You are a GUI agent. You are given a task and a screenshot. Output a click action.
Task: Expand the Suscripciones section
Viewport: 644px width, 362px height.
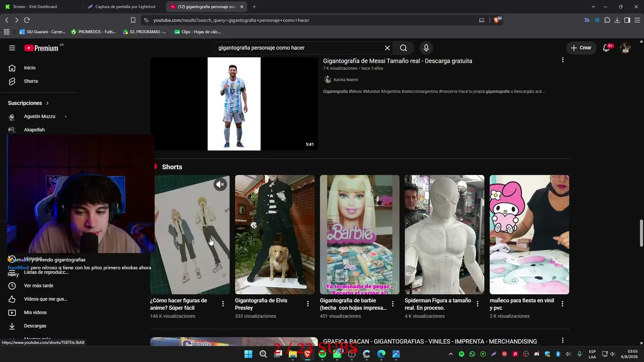coord(29,103)
